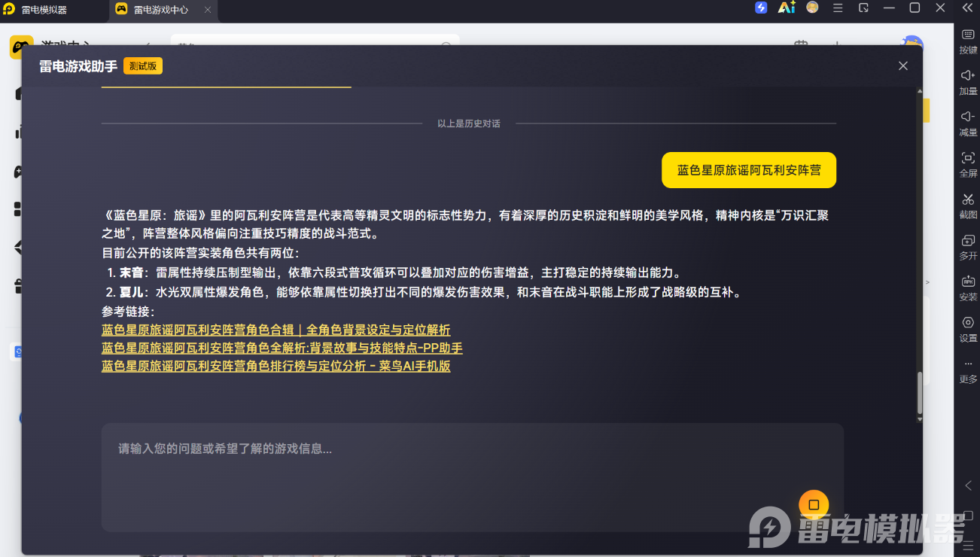Image resolution: width=980 pixels, height=557 pixels.
Task: Click the question input field
Action: [473, 477]
